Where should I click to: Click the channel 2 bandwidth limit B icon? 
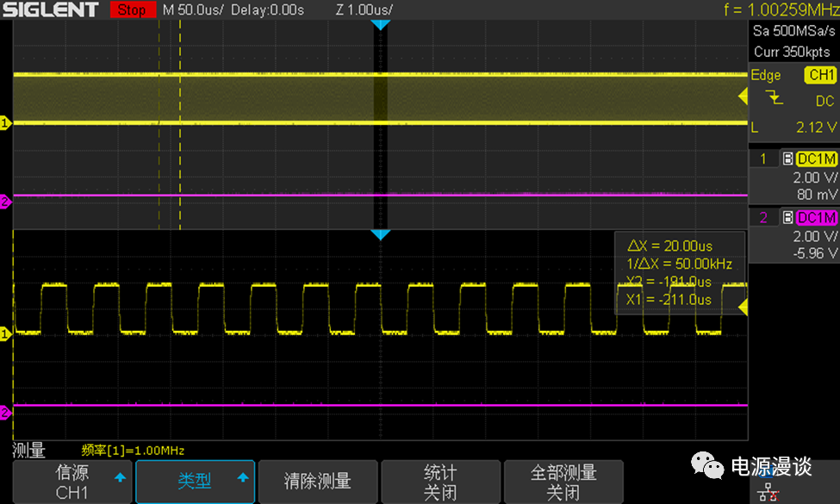(x=787, y=217)
